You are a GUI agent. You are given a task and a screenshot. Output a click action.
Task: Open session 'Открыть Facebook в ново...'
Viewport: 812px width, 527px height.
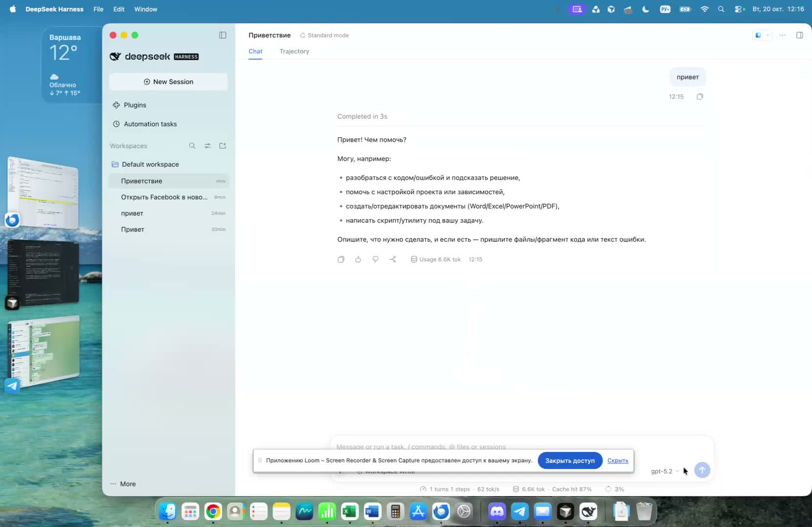(169, 197)
